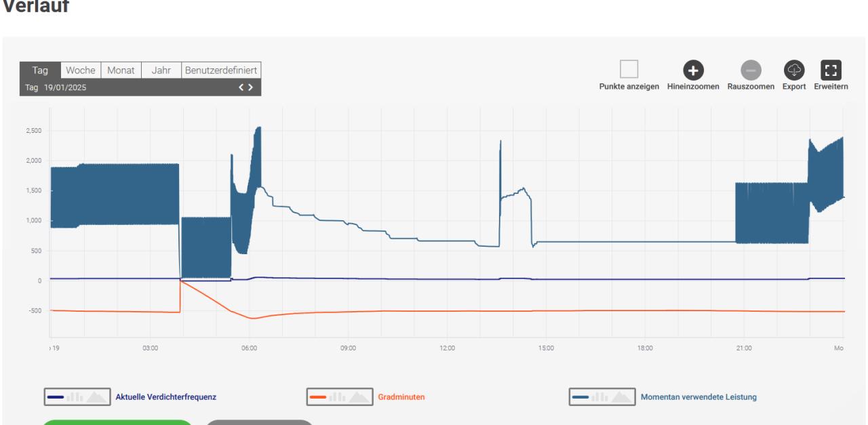This screenshot has height=425, width=868.
Task: Go to next day with right arrow
Action: click(x=251, y=87)
